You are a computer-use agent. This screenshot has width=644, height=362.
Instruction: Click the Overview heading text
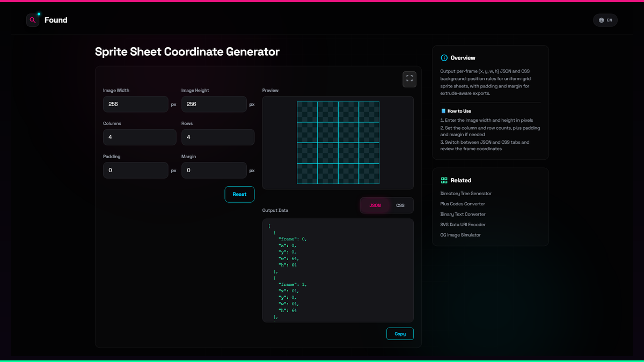(x=463, y=58)
